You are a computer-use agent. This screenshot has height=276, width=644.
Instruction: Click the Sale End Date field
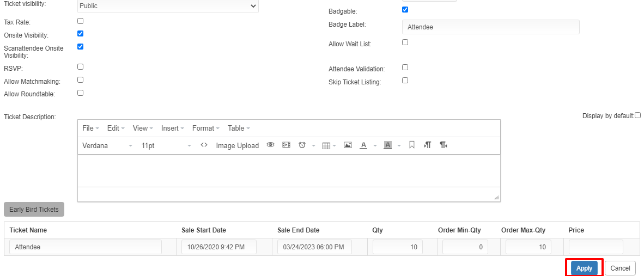coord(314,247)
